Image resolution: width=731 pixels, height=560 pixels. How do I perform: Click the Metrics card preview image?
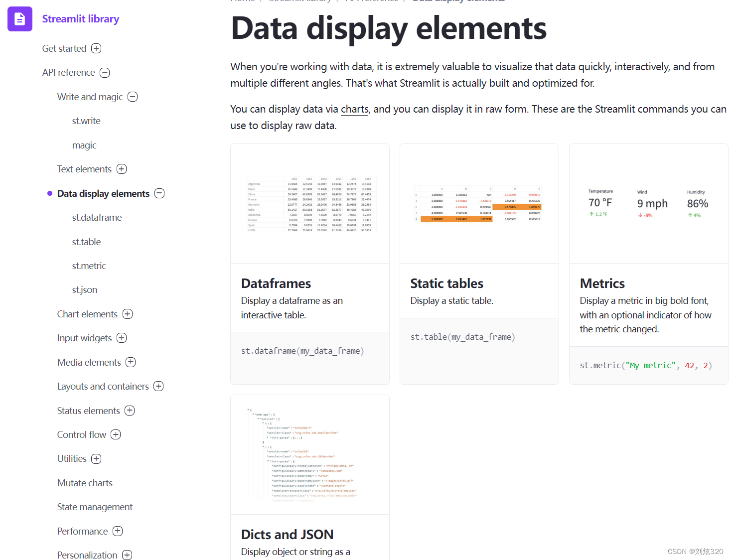[649, 204]
